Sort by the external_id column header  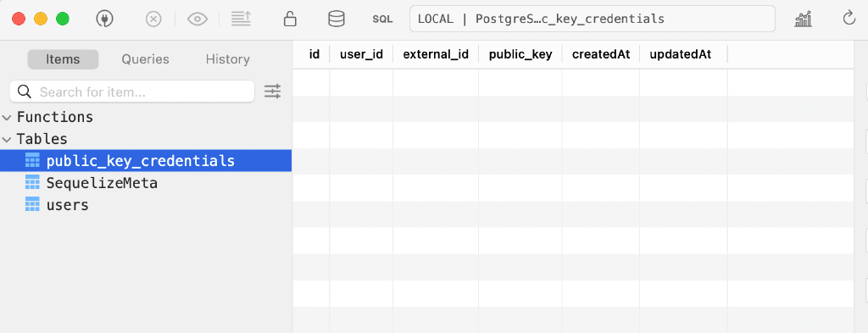(436, 54)
